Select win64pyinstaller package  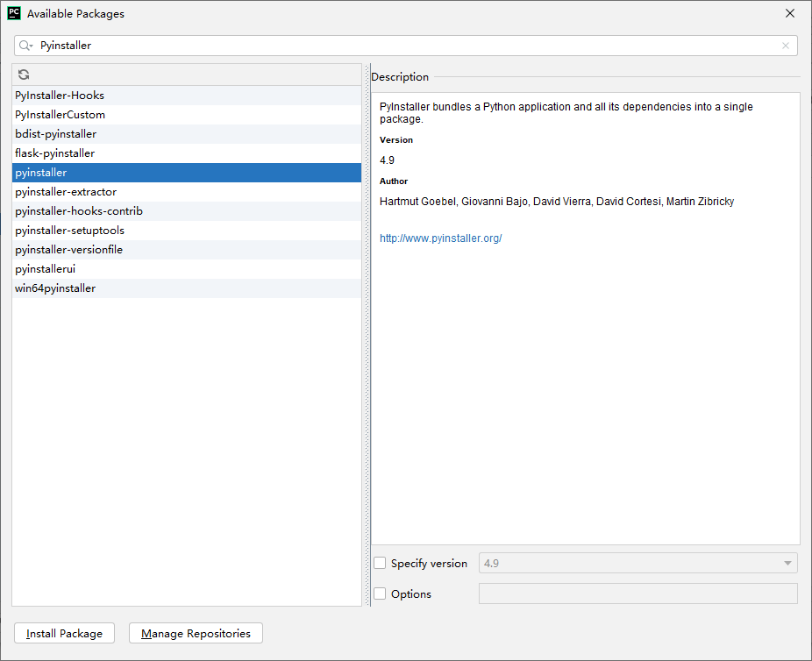tap(187, 288)
